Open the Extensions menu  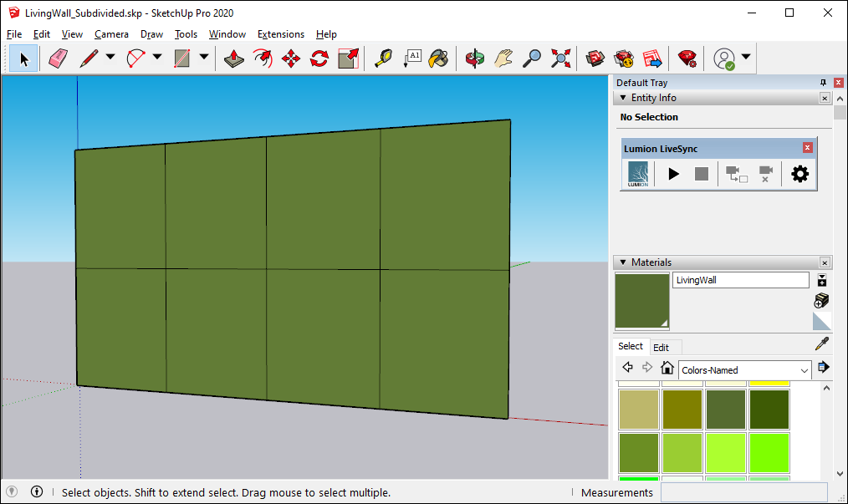pos(280,34)
